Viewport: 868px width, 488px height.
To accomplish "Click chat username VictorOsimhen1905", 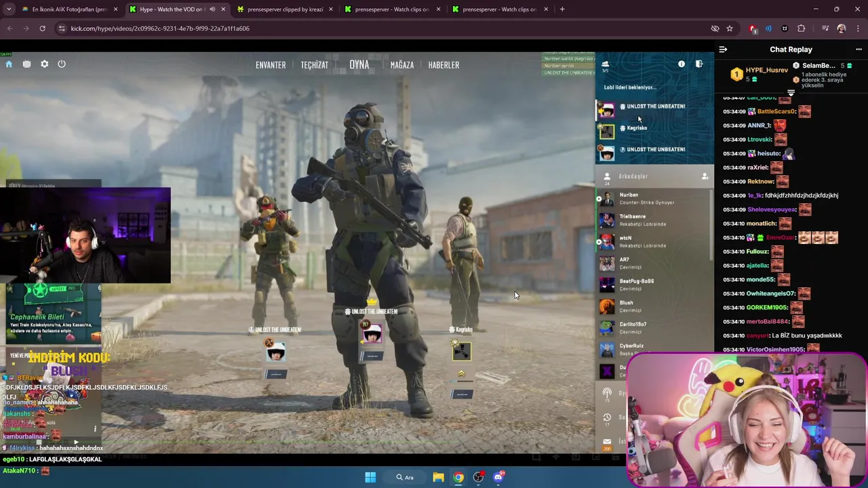I will click(x=775, y=350).
